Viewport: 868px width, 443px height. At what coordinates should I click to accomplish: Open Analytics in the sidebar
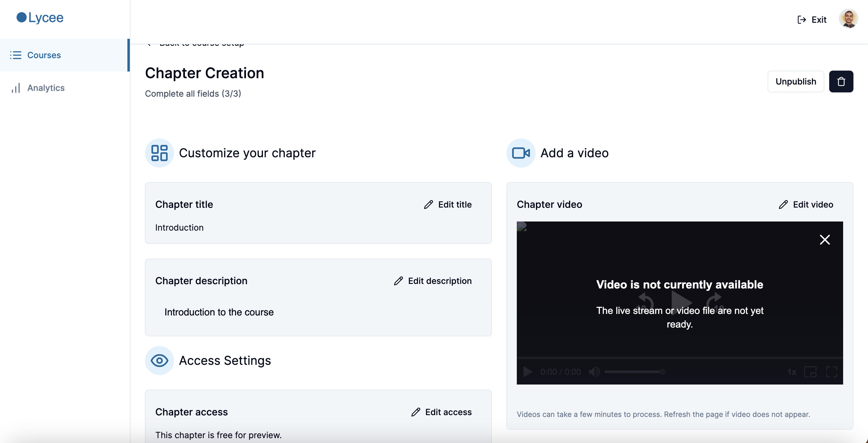coord(46,88)
